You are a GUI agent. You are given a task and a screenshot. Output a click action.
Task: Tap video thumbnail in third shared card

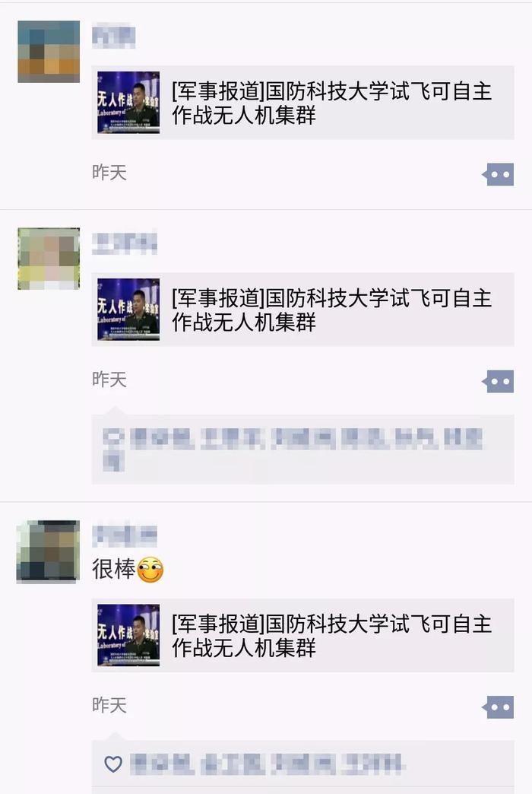(x=128, y=635)
